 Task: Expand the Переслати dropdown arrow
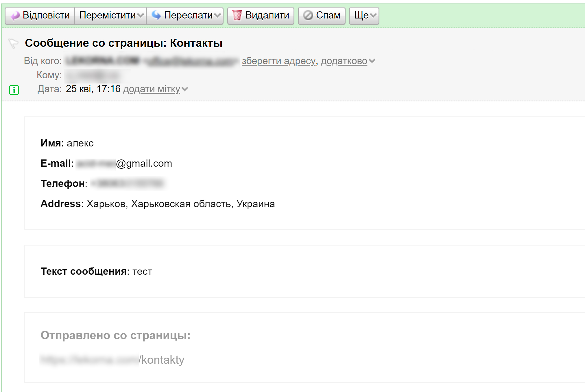(217, 15)
